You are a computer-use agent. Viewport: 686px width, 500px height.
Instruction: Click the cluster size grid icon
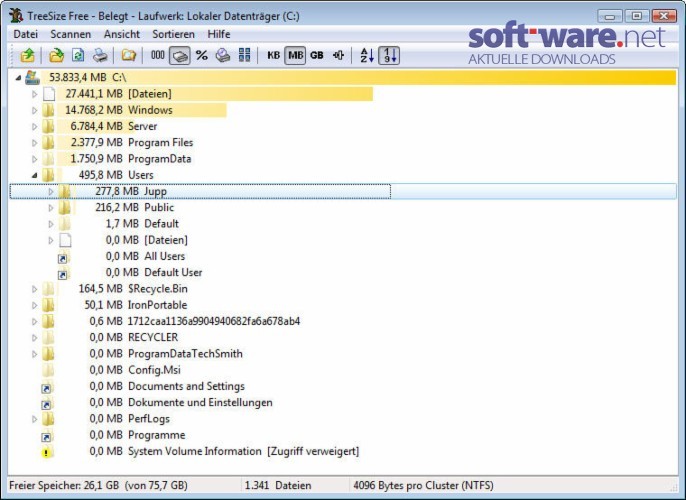(244, 55)
